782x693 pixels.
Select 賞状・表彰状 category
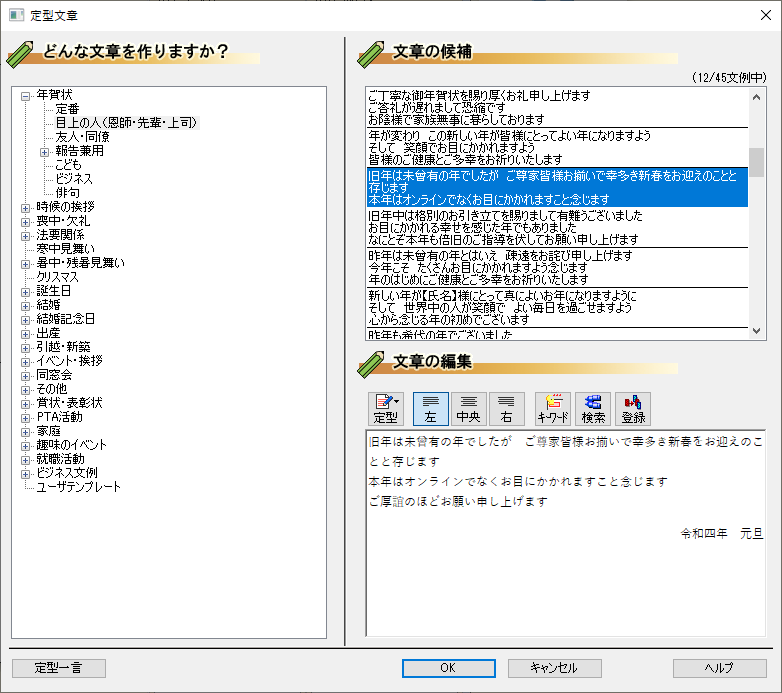[x=69, y=402]
